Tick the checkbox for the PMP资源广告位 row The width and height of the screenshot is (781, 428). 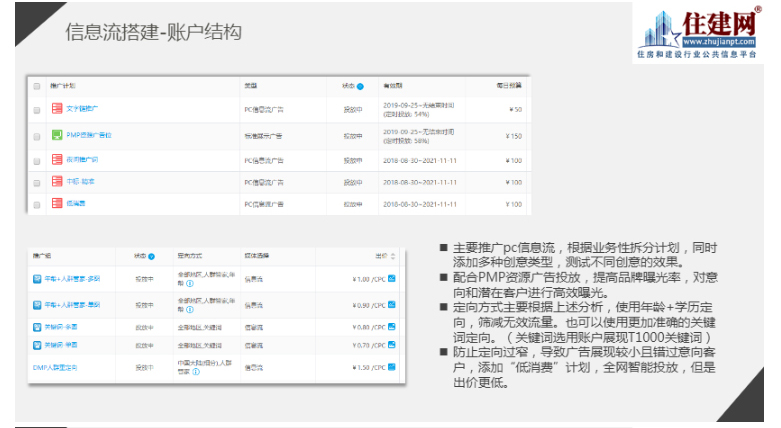[37, 135]
